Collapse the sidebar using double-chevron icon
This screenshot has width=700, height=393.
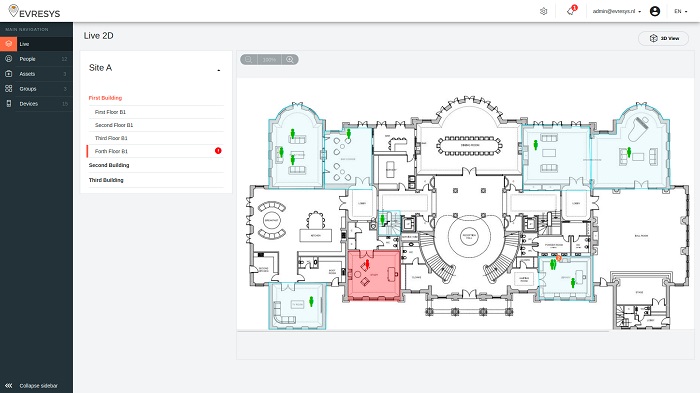8,385
